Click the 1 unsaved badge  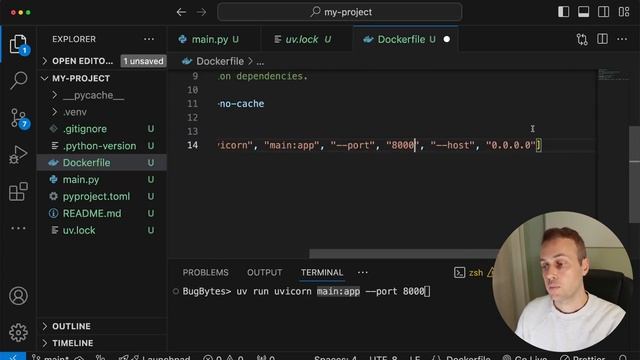click(143, 61)
